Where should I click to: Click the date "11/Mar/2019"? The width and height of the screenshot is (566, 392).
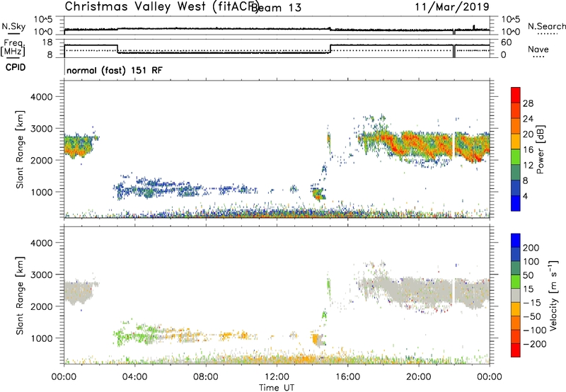click(x=452, y=6)
